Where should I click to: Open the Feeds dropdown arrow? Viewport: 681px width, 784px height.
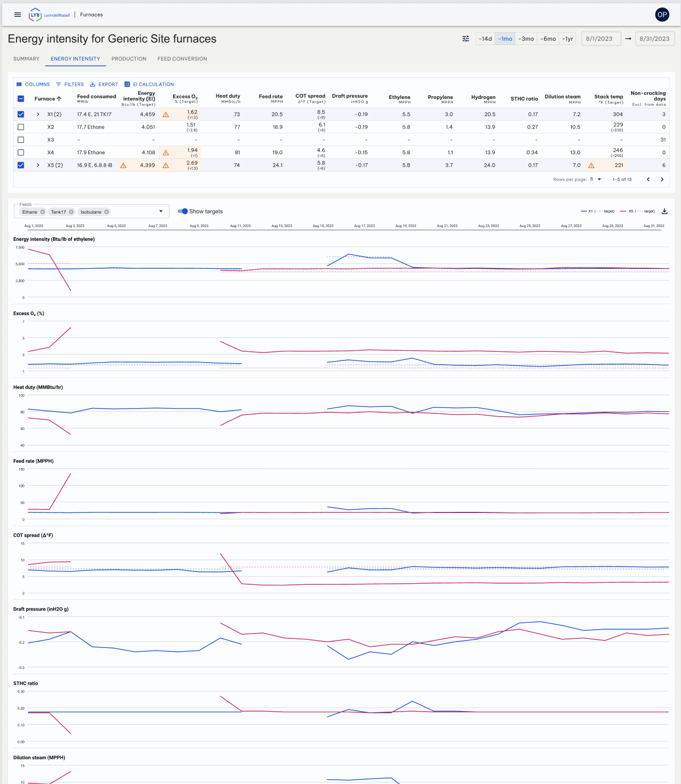(x=161, y=211)
